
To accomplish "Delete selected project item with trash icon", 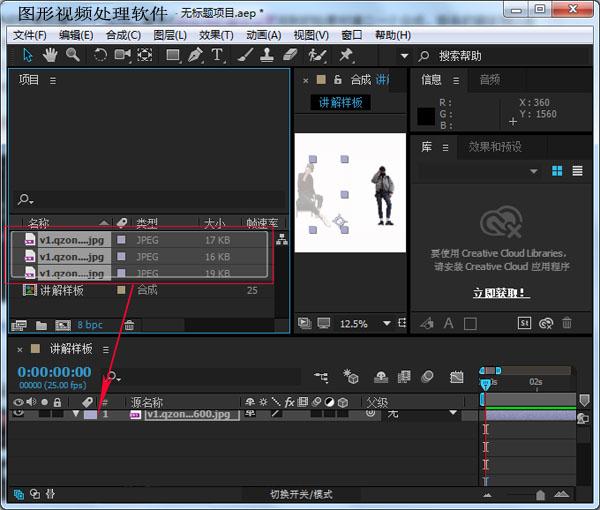I will [129, 326].
